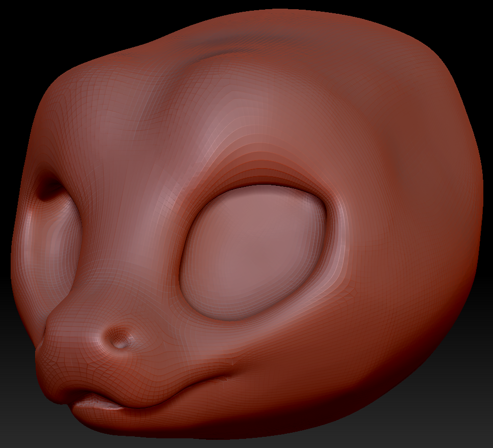Click the nostril on the model's snout

pyautogui.click(x=120, y=338)
